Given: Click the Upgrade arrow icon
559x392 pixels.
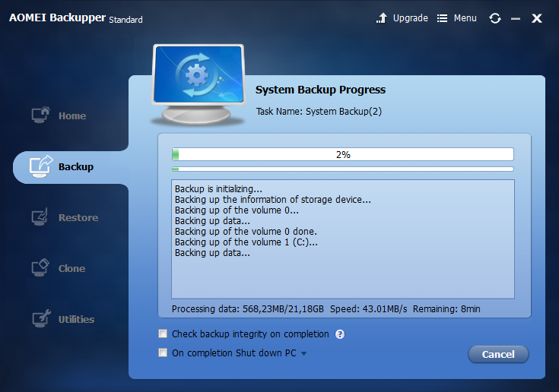Looking at the screenshot, I should point(382,17).
